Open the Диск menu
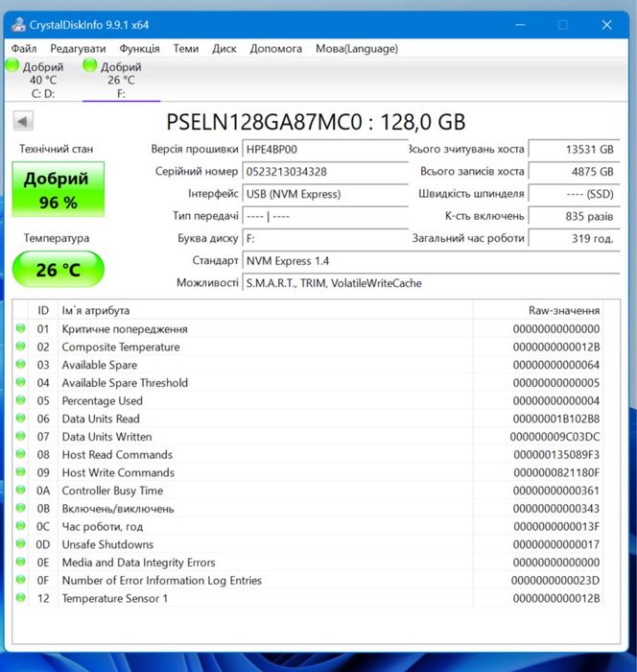The height and width of the screenshot is (672, 637). click(224, 48)
